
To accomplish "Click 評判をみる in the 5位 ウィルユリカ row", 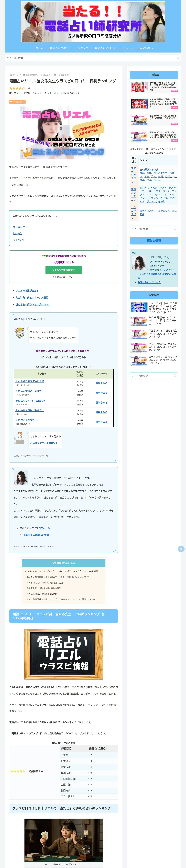I will (101, 422).
